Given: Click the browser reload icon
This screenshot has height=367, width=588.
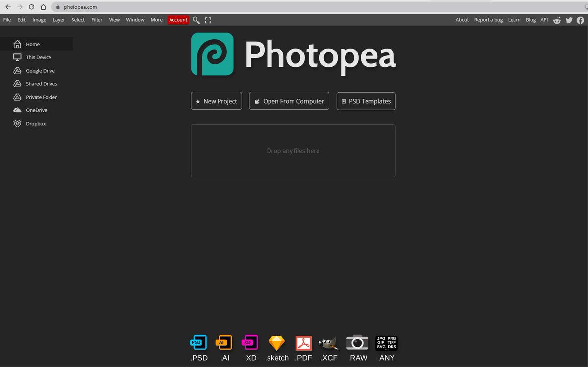Looking at the screenshot, I should coord(32,7).
